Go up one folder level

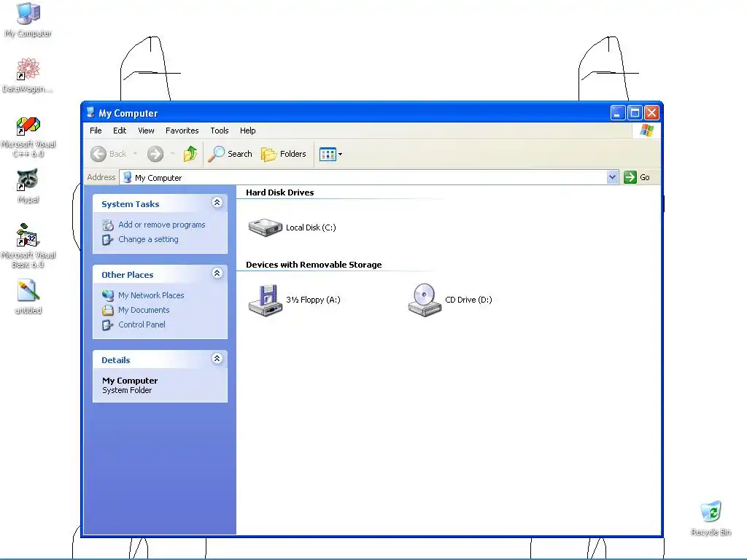point(190,154)
